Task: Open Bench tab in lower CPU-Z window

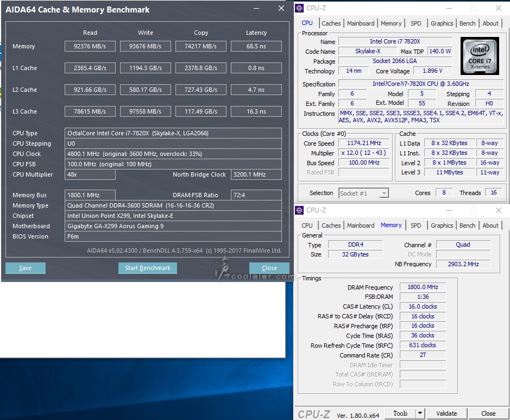Action: pyautogui.click(x=468, y=225)
